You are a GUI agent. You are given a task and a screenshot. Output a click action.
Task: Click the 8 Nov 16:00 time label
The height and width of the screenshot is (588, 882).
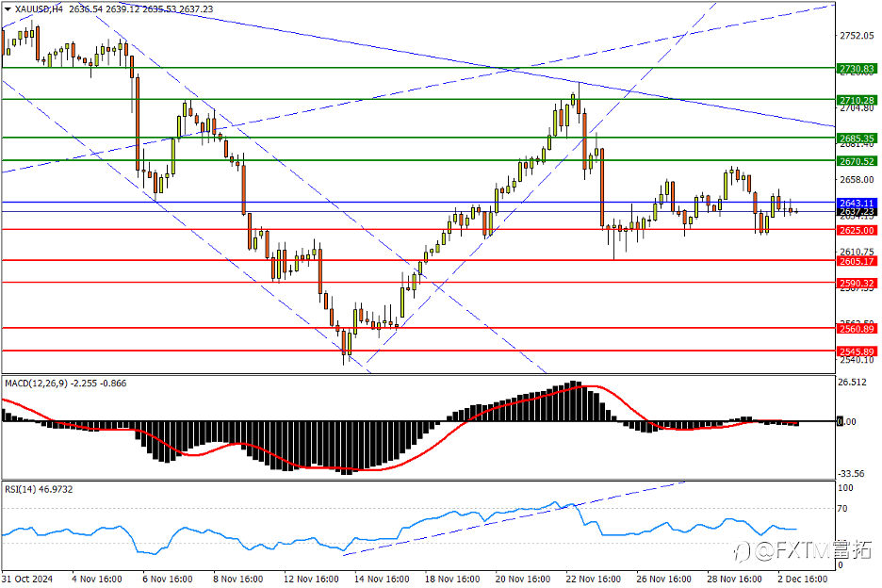click(238, 579)
